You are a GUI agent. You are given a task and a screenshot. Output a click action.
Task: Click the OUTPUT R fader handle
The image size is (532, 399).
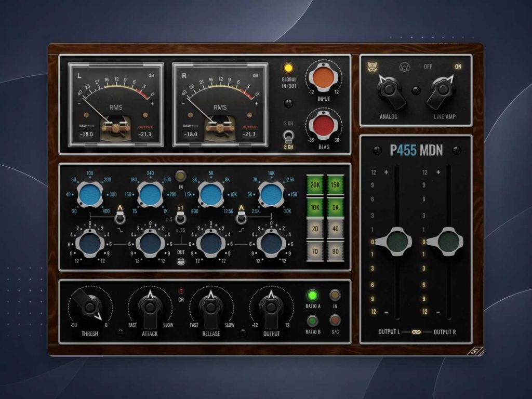pyautogui.click(x=445, y=242)
